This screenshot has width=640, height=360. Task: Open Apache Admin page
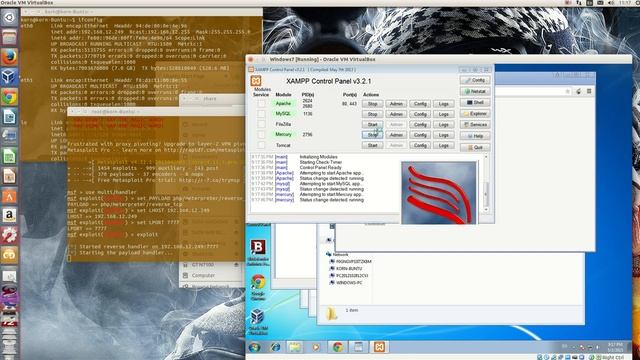pyautogui.click(x=396, y=104)
